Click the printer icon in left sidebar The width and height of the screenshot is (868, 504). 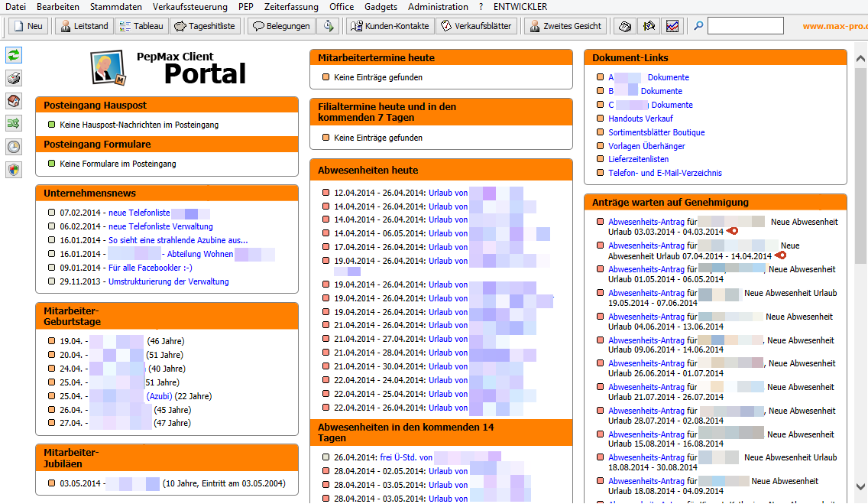14,78
